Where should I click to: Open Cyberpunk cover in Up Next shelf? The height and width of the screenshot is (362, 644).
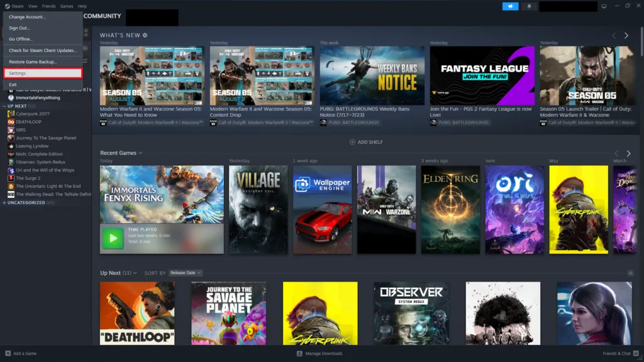click(320, 313)
